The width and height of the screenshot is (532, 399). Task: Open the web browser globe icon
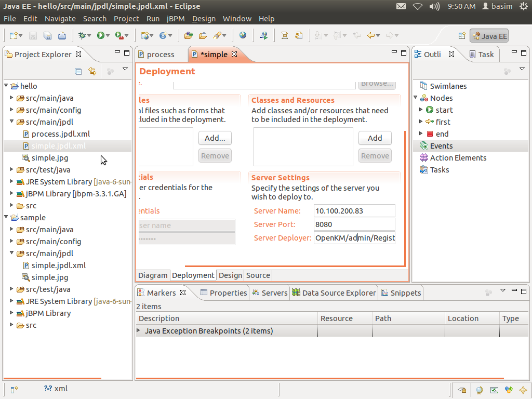click(243, 36)
